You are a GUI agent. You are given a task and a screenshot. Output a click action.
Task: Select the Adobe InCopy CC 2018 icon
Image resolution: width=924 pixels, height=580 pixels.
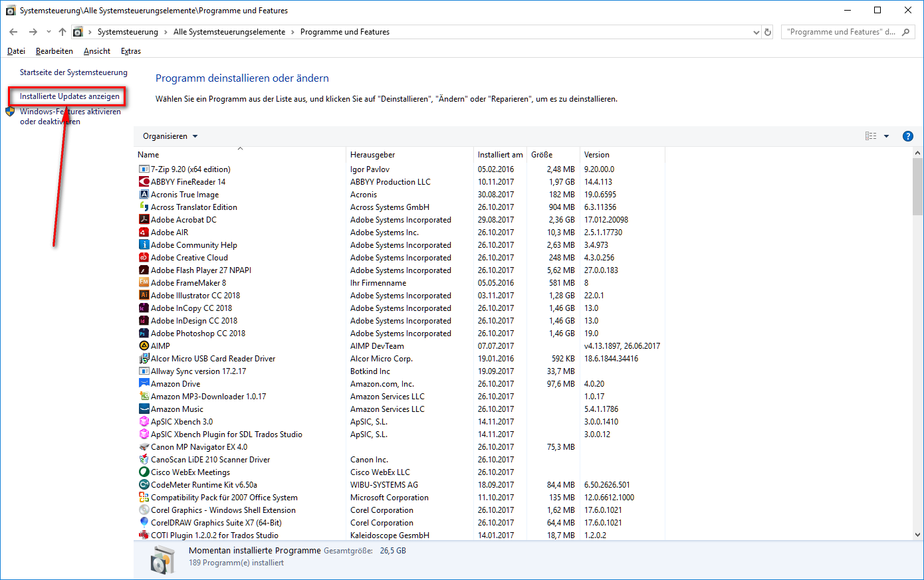[x=144, y=308]
